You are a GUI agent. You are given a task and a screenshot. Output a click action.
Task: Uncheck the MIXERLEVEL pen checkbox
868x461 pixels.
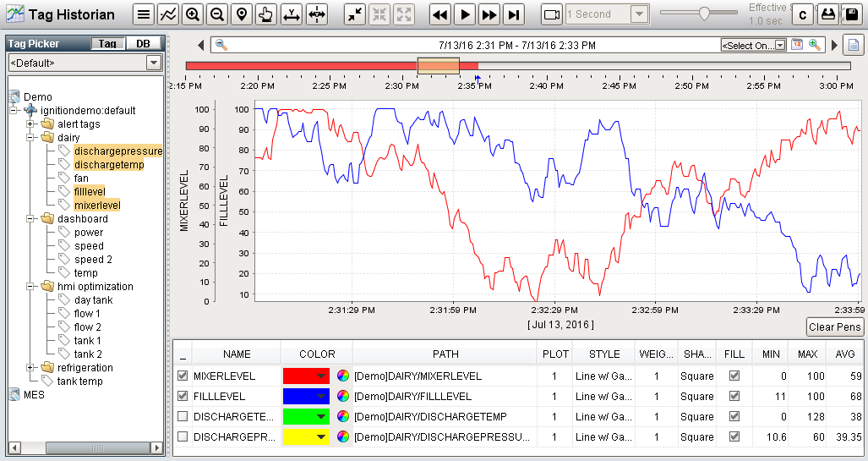tap(183, 376)
